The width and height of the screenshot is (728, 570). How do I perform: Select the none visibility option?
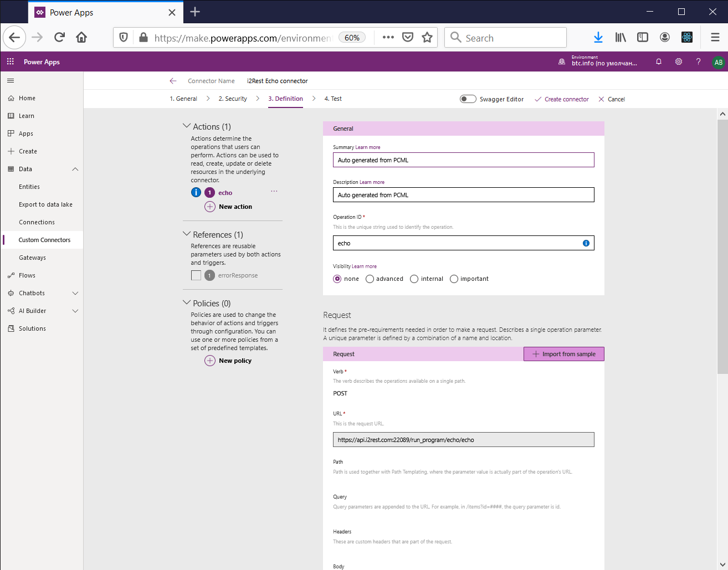pyautogui.click(x=337, y=279)
